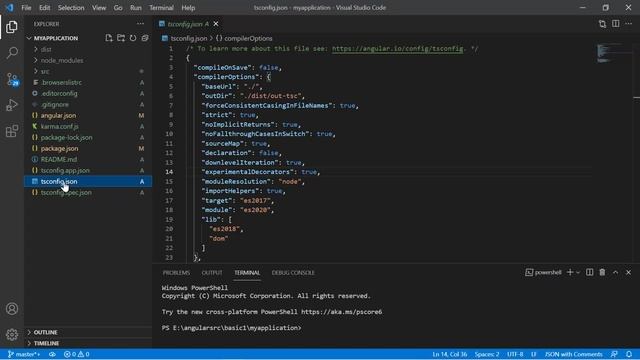Refresh the Explorer file tree
Viewport: 640px width, 360px height.
(x=133, y=38)
